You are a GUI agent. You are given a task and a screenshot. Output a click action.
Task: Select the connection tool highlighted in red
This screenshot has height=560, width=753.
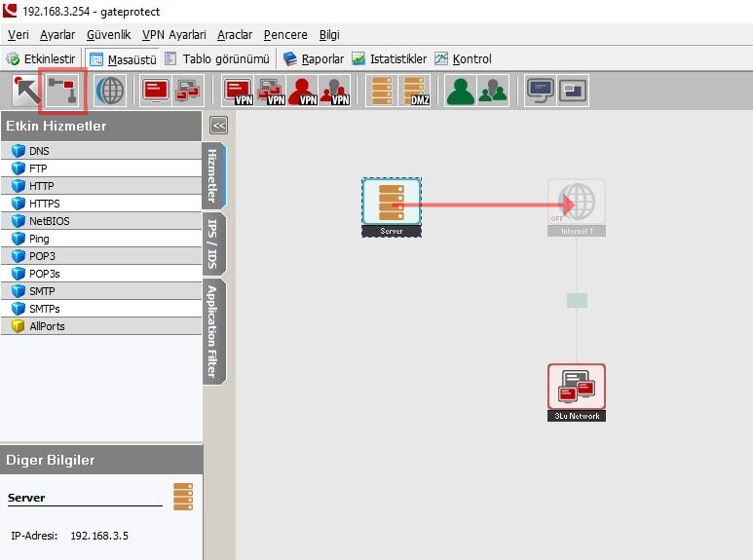tap(62, 91)
